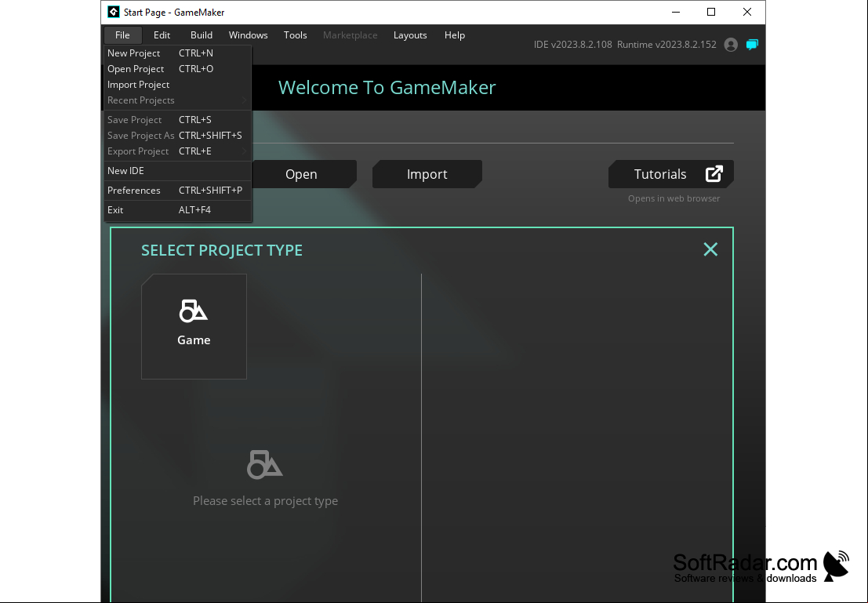Open Preferences from File menu
The width and height of the screenshot is (868, 603).
(x=178, y=190)
